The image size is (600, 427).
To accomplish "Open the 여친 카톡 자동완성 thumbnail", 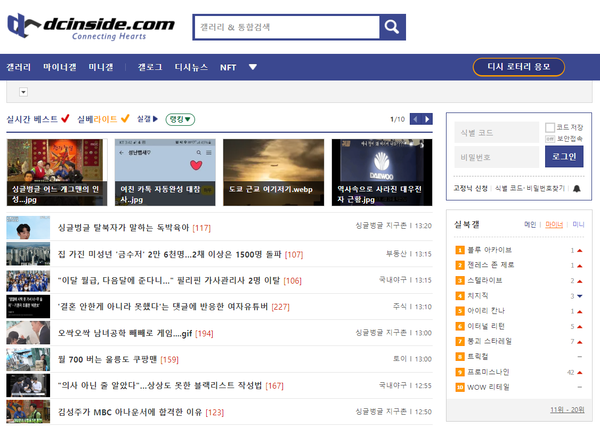I will 165,172.
